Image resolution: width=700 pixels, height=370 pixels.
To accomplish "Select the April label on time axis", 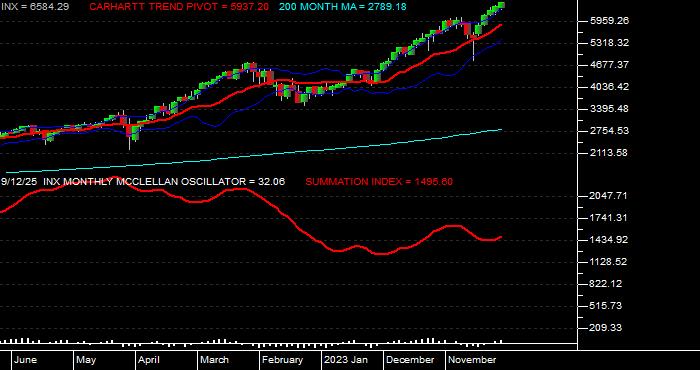I will point(149,360).
